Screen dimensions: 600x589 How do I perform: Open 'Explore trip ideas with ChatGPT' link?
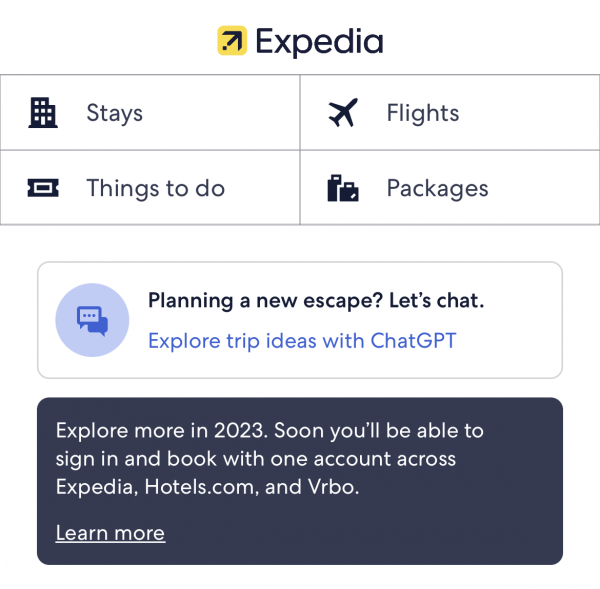302,341
